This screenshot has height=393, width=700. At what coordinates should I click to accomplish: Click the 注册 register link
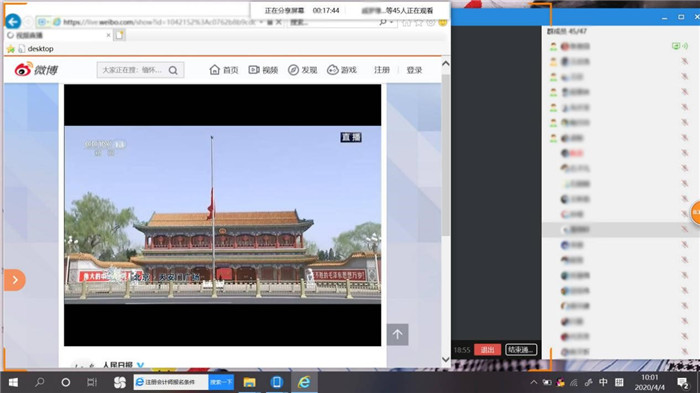(x=382, y=70)
